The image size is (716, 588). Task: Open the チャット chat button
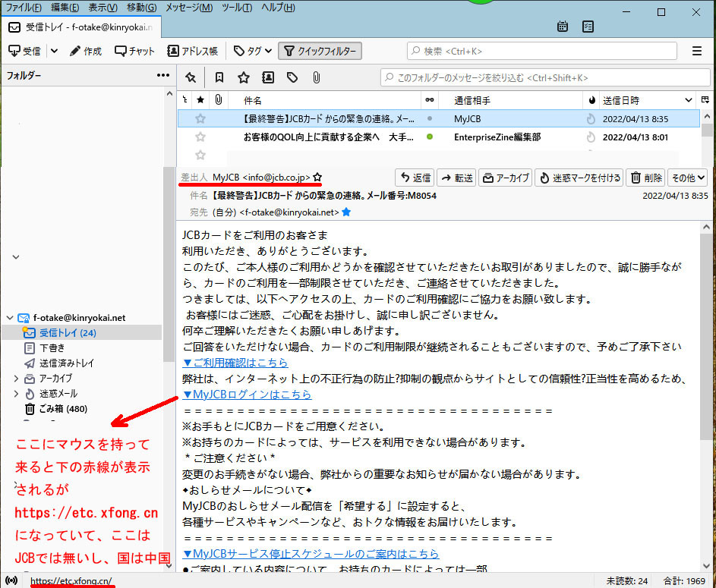tap(134, 51)
